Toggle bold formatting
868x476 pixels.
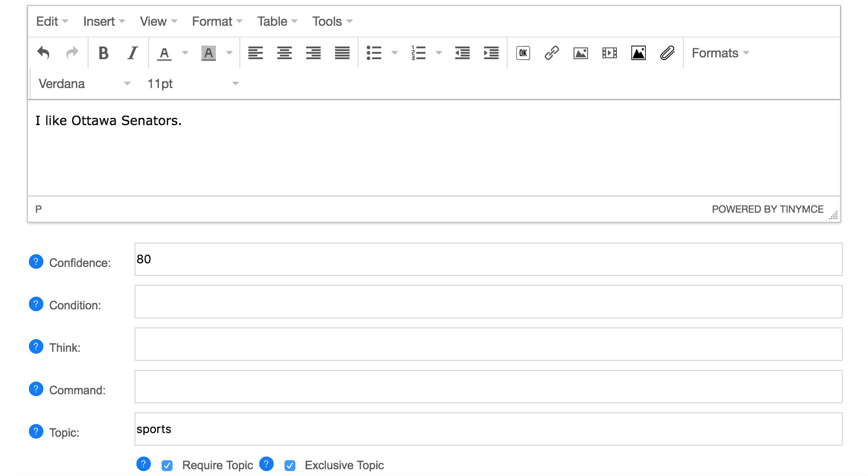(103, 53)
